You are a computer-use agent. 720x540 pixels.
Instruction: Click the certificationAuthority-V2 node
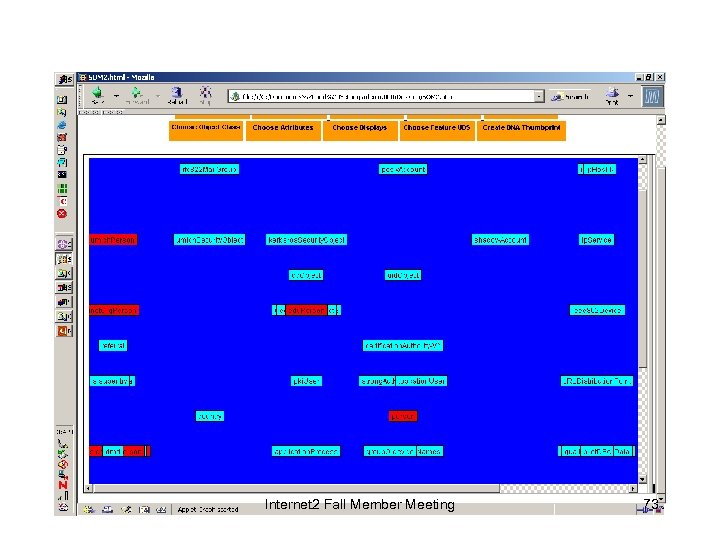(x=403, y=345)
